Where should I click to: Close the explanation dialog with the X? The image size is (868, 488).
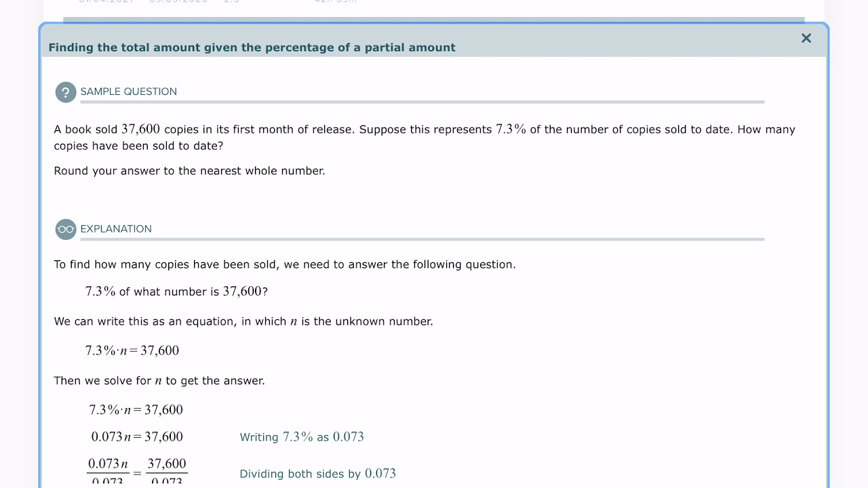(806, 39)
